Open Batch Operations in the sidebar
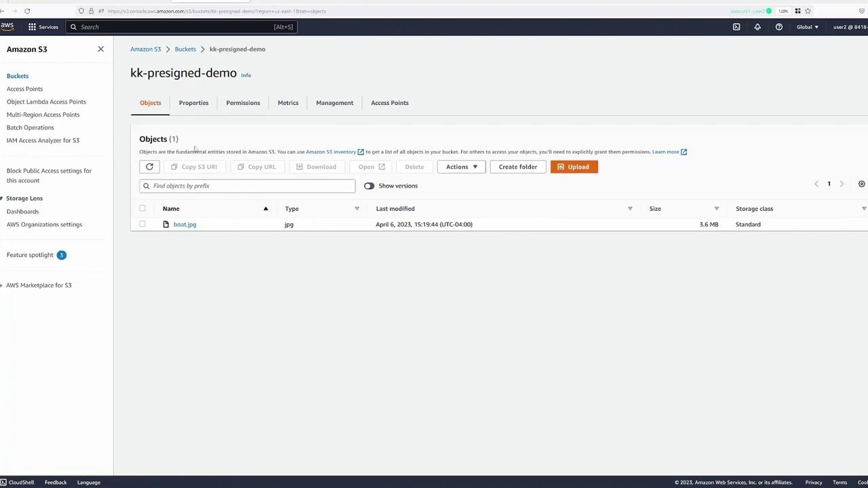This screenshot has width=868, height=488. (31, 127)
